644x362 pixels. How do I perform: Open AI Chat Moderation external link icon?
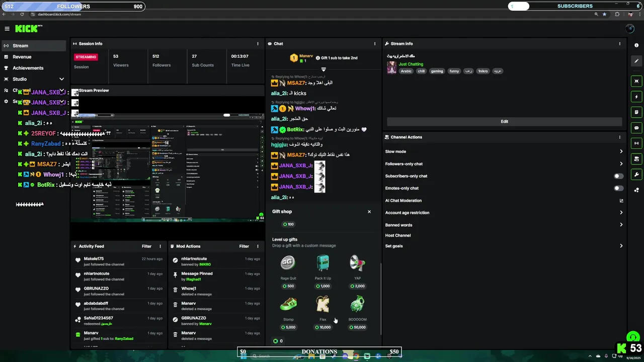621,201
